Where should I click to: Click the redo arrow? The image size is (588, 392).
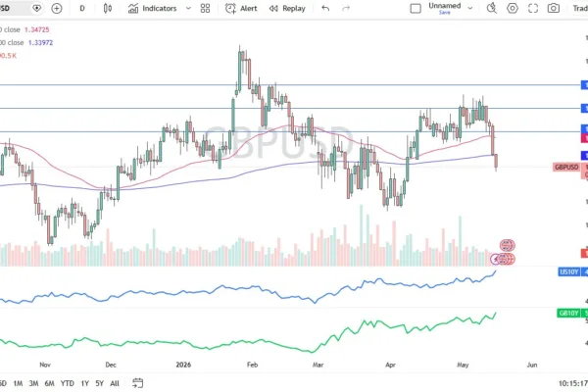pos(346,8)
